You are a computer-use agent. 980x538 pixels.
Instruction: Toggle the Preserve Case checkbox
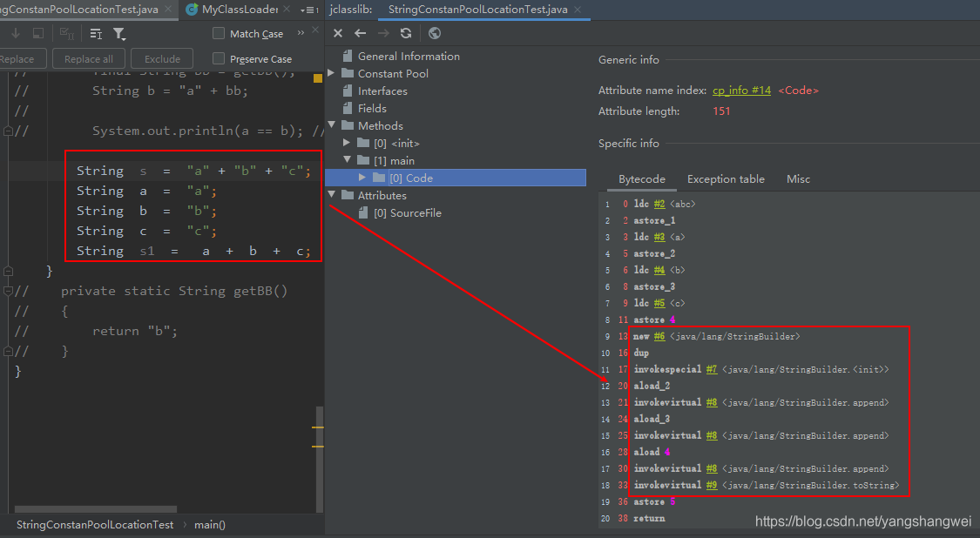click(x=219, y=58)
